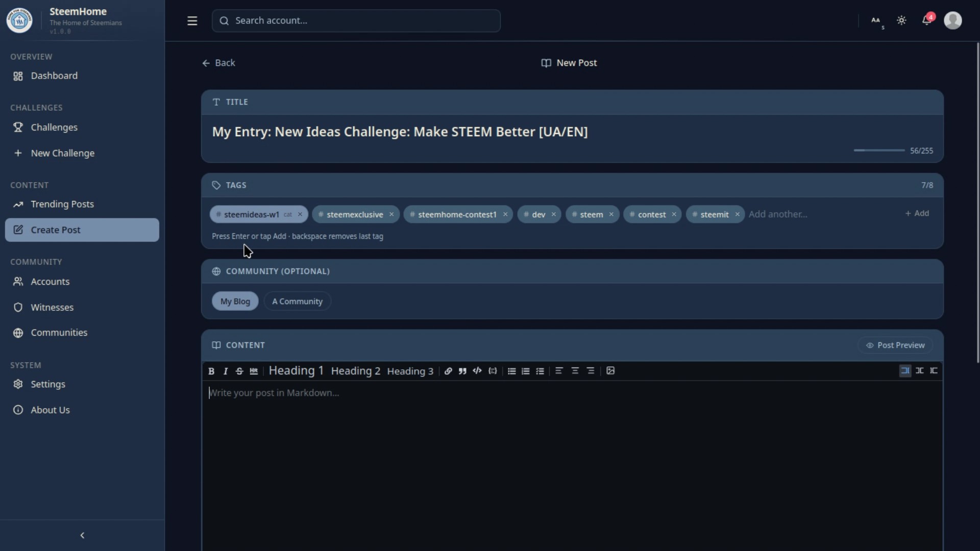Select A Community as post destination
Image resolution: width=980 pixels, height=551 pixels.
297,302
